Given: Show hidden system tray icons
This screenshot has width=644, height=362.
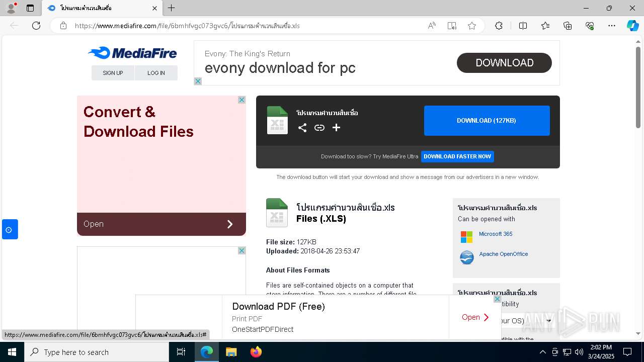Looking at the screenshot, I should [x=542, y=352].
